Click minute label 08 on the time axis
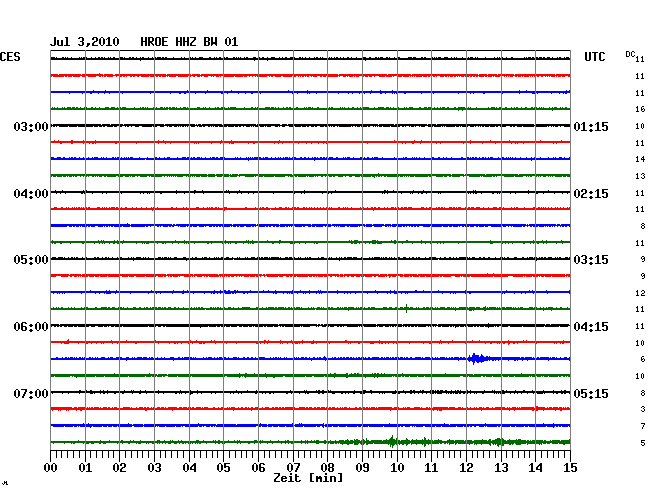 [x=327, y=467]
